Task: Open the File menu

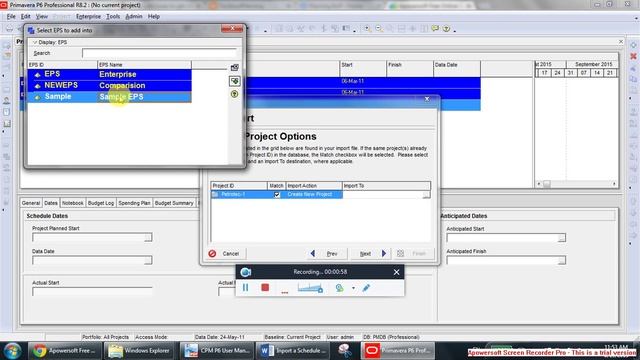Action: 11,16
